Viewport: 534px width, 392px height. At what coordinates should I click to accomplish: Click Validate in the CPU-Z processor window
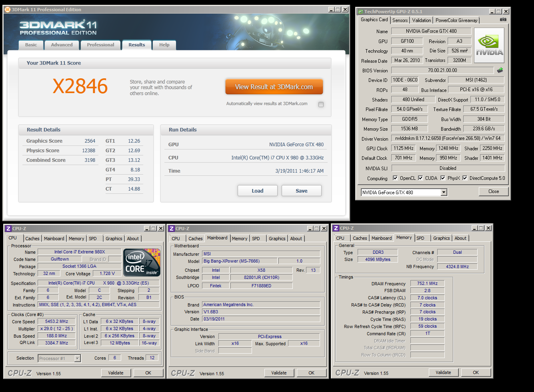[116, 373]
